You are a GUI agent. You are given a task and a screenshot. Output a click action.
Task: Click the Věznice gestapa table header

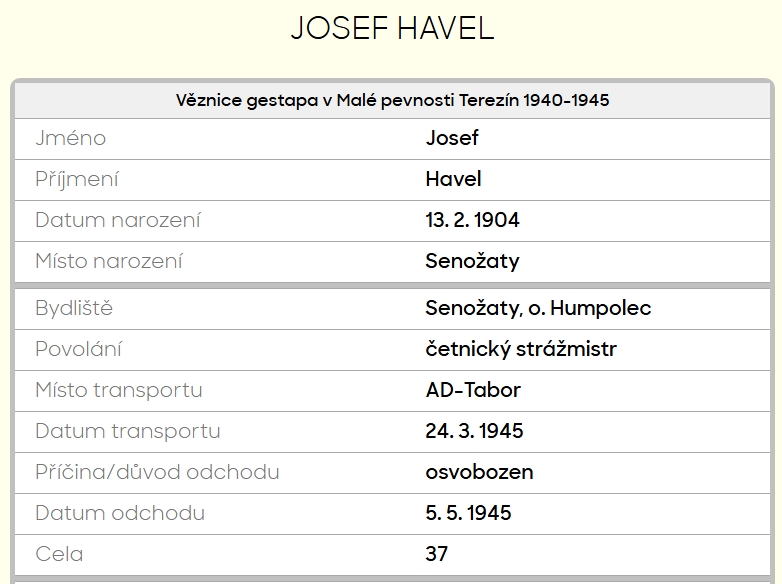click(x=392, y=100)
